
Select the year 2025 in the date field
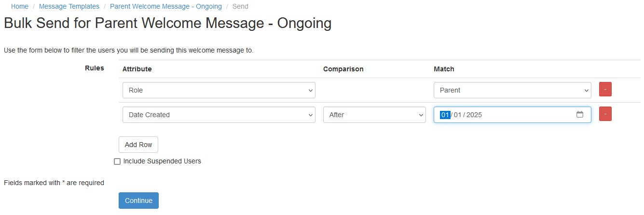pyautogui.click(x=474, y=115)
